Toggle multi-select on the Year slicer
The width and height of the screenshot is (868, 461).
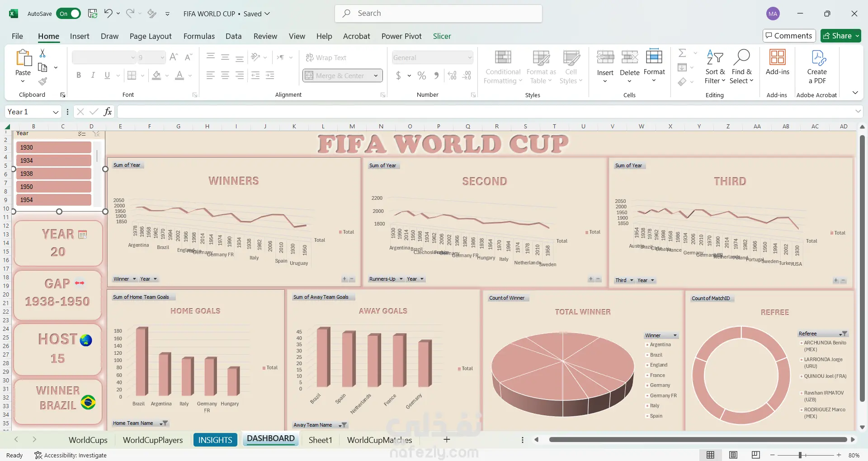click(x=81, y=134)
